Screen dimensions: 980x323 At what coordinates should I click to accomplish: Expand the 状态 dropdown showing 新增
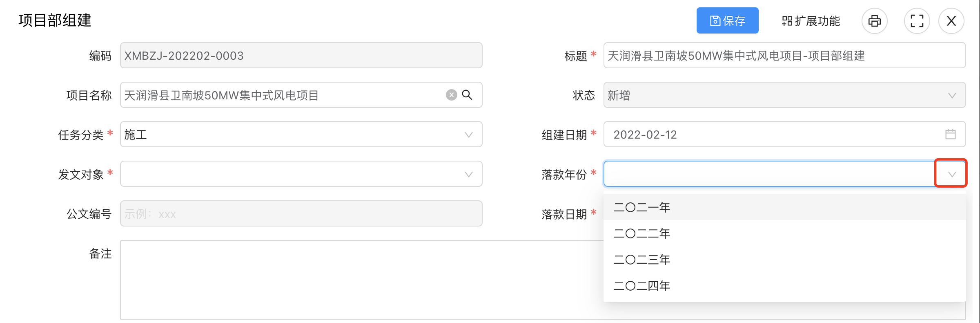[x=952, y=95]
